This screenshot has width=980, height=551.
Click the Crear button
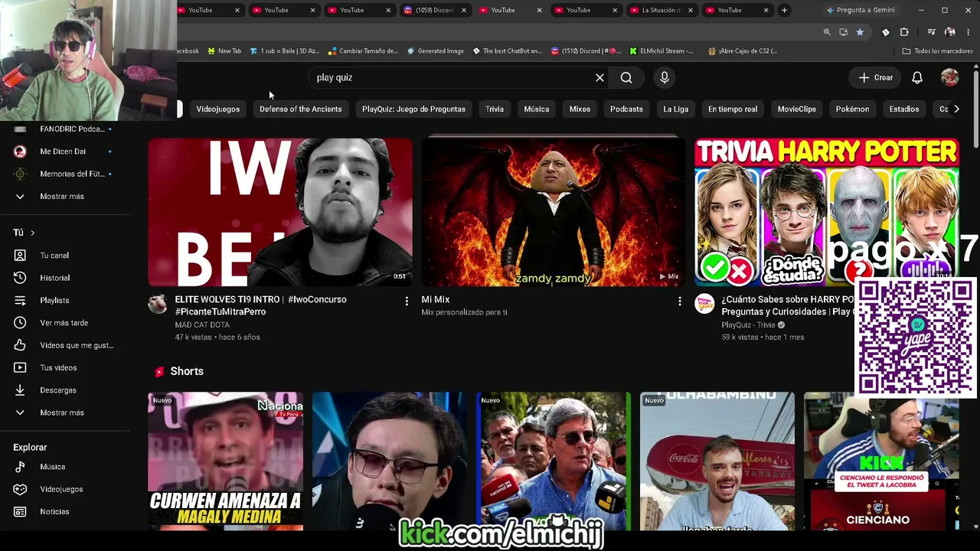[x=875, y=77]
